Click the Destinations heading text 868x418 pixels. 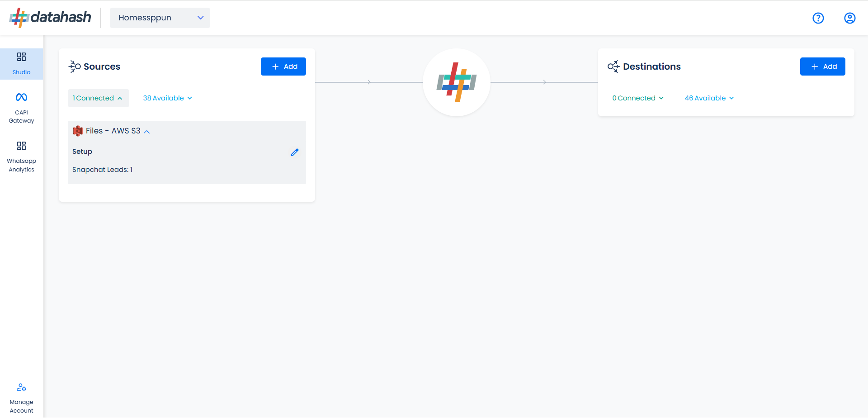coord(652,66)
